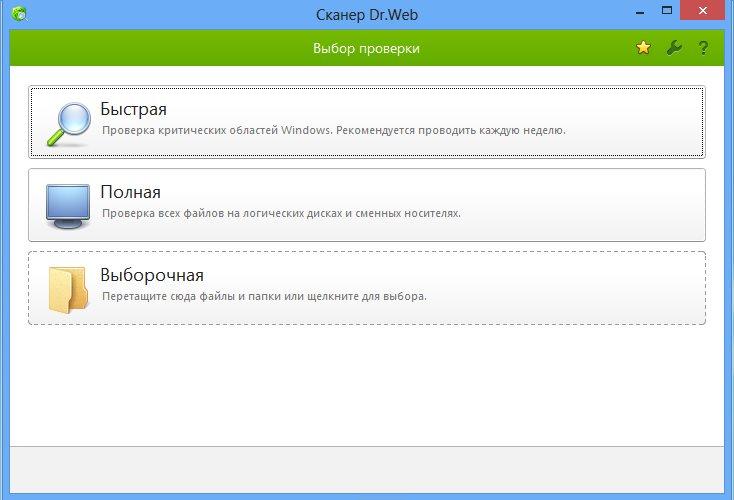Click the yellow star icon in green header
This screenshot has width=734, height=500.
click(x=644, y=47)
